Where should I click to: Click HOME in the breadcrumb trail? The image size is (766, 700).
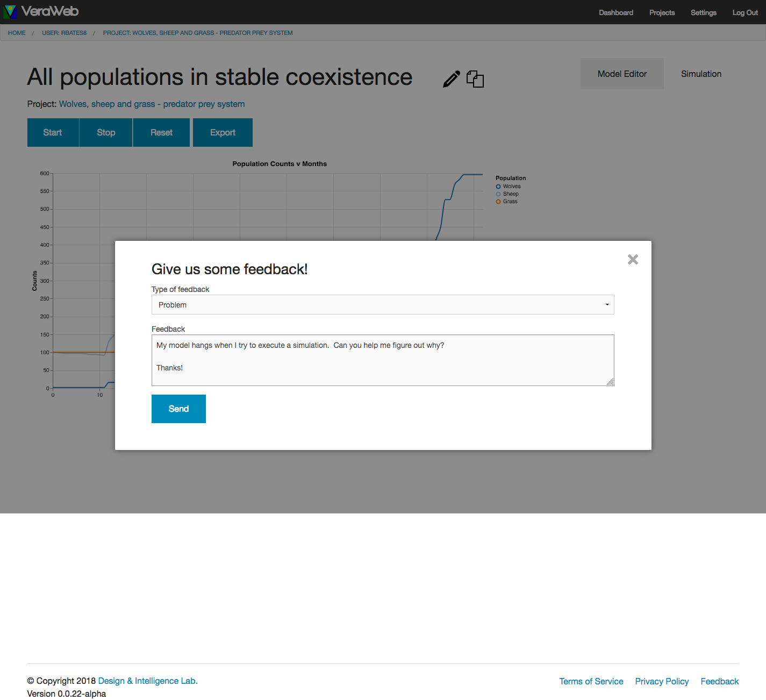pos(17,33)
